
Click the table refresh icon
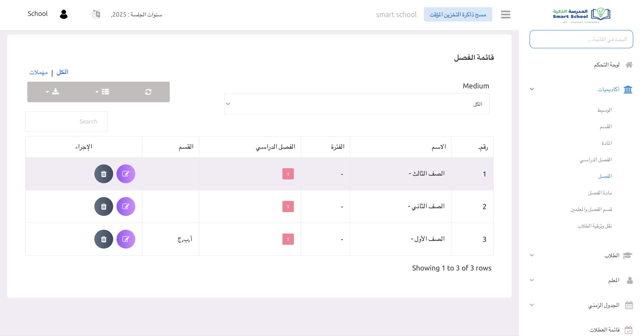[148, 92]
